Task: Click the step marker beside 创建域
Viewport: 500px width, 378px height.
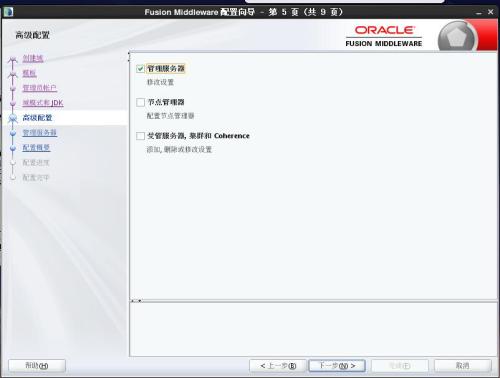Action: 13,60
